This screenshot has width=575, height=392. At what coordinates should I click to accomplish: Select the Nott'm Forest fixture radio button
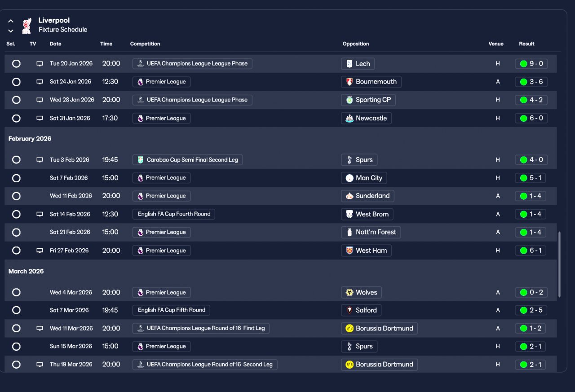point(16,232)
